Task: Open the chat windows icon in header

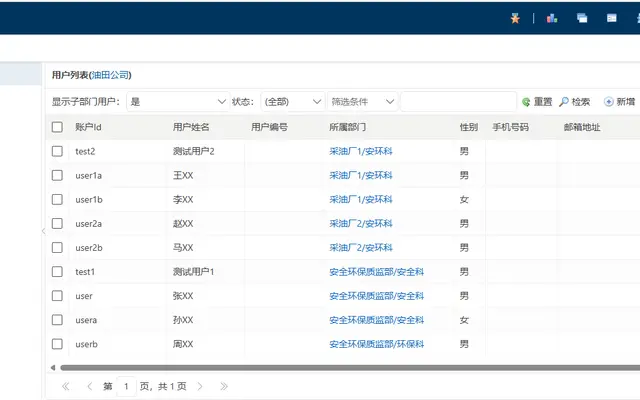Action: pos(582,18)
